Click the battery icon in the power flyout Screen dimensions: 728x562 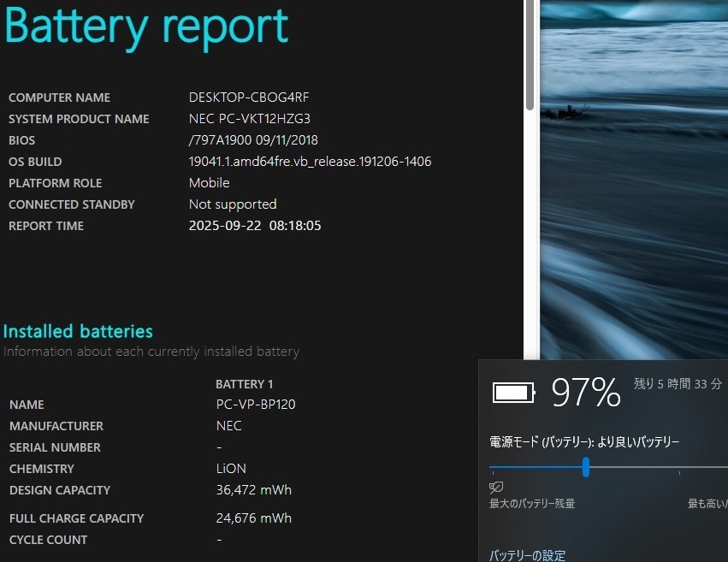[514, 393]
